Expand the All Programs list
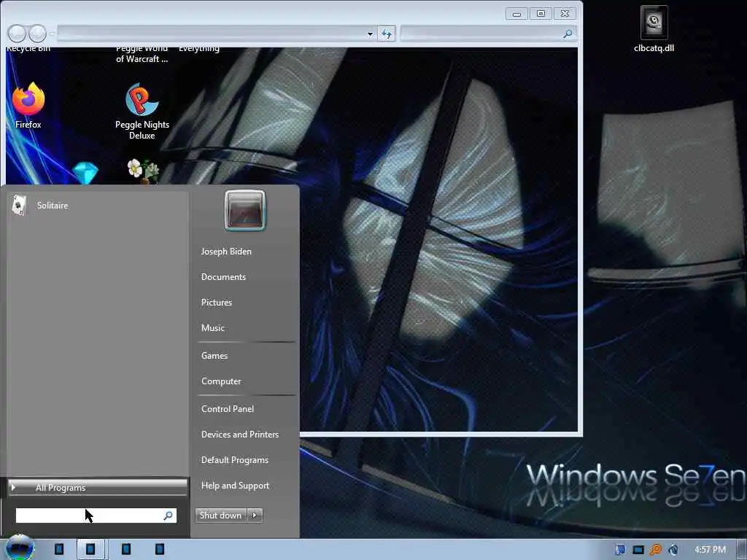The width and height of the screenshot is (747, 560). (98, 488)
